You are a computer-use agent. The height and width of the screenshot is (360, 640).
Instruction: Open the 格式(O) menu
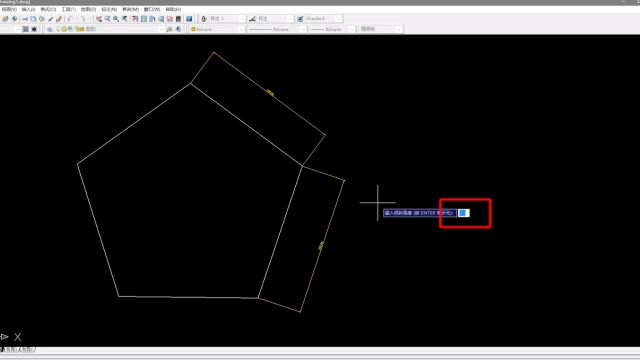[x=48, y=9]
